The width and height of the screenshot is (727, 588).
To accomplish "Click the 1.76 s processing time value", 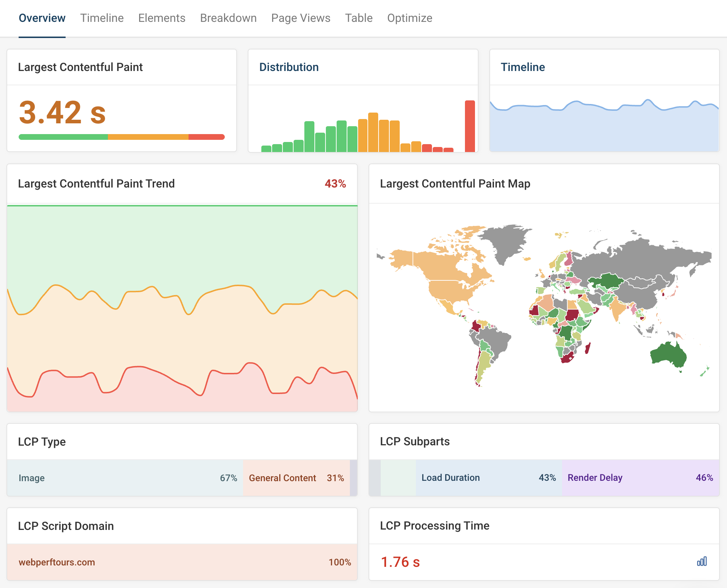I will pos(400,562).
